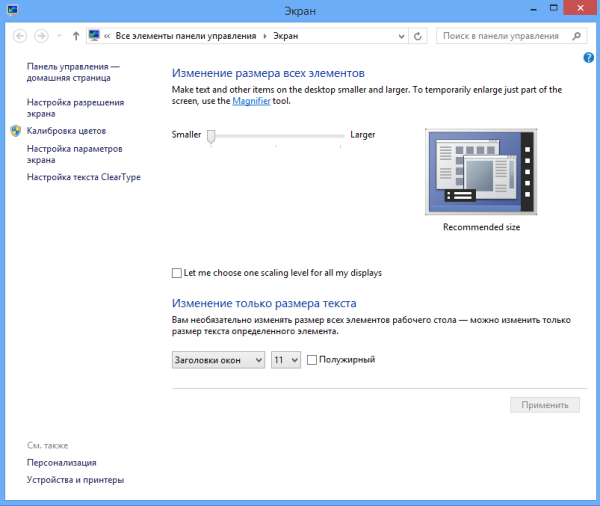Viewport: 600px width, 506px height.
Task: Click the Изменение только размера текста heading
Action: tap(264, 303)
